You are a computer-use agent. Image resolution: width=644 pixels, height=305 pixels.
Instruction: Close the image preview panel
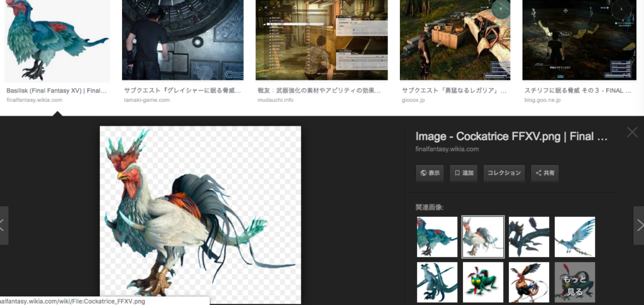point(632,132)
